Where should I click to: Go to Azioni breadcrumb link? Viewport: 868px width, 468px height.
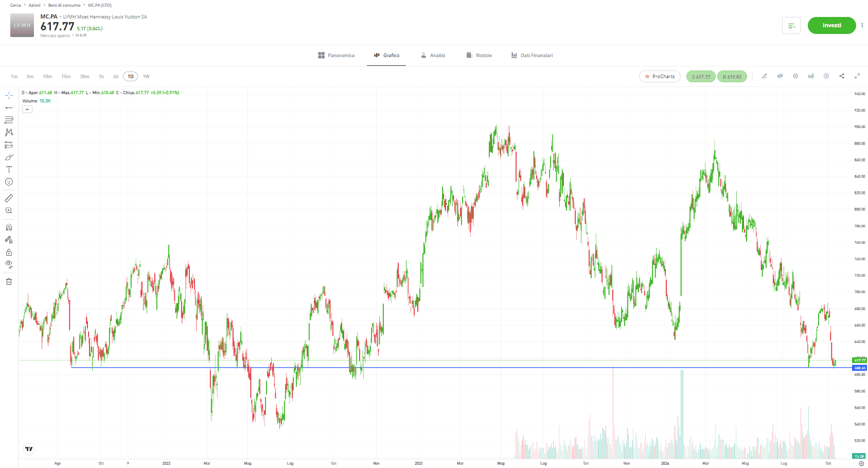pyautogui.click(x=34, y=5)
